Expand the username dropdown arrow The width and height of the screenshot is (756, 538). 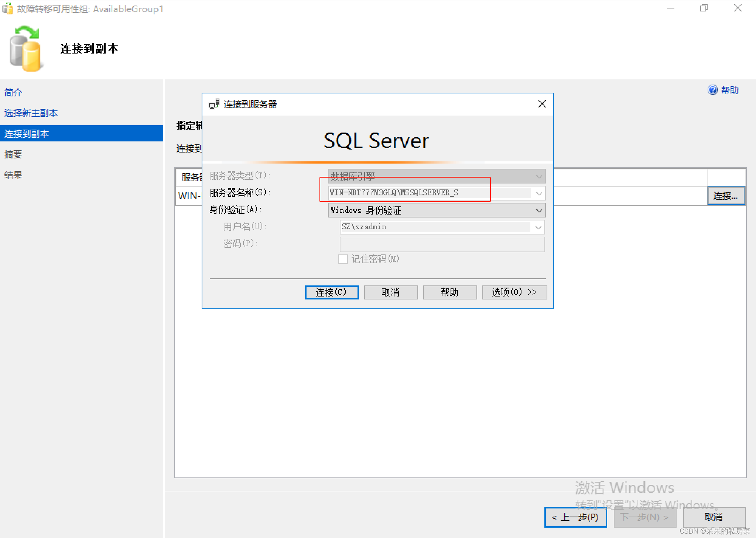(538, 227)
